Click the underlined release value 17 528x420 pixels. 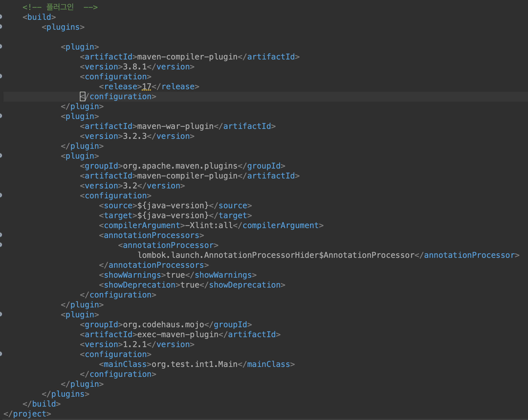[147, 87]
